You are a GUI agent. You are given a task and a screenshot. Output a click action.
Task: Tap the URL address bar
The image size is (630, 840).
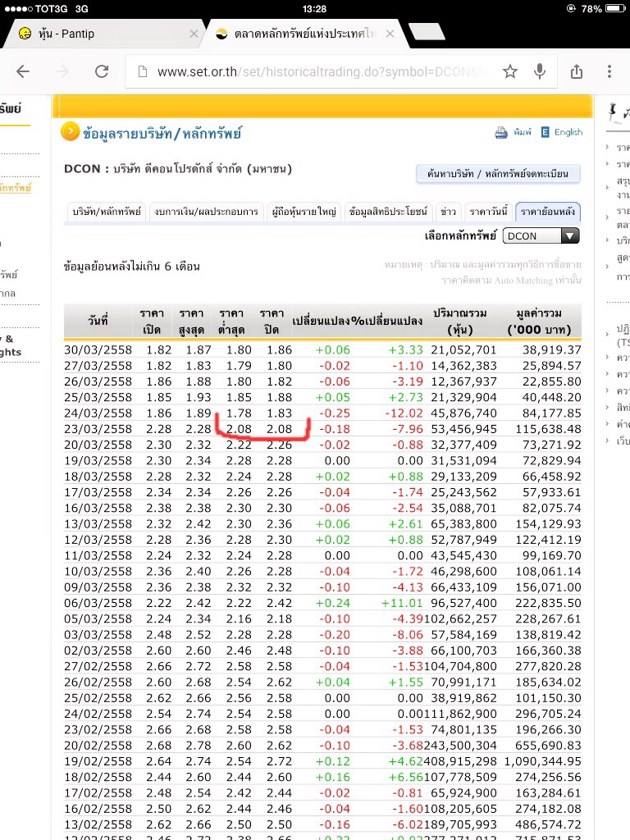(x=320, y=71)
